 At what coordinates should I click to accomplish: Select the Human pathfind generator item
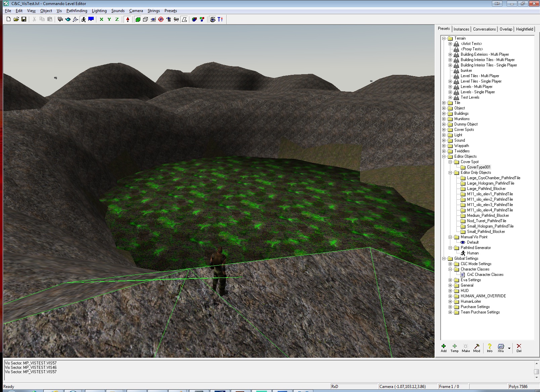(473, 253)
